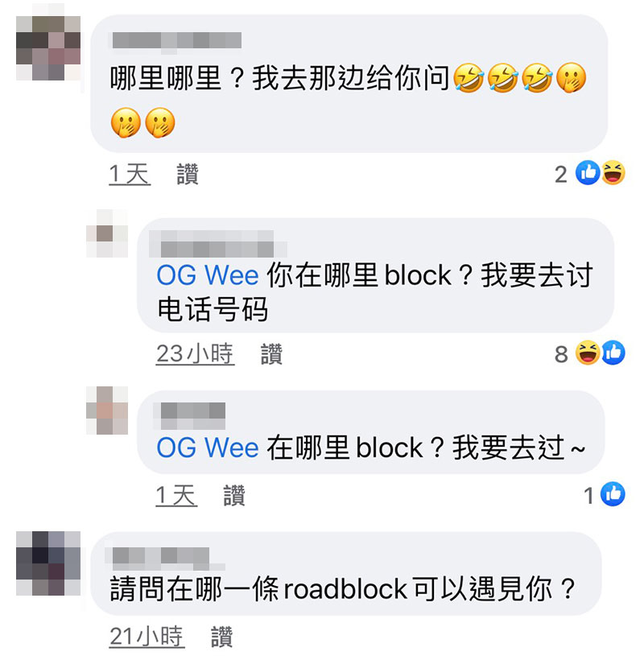
Task: Open profile picture of the roadblock commenter
Action: coord(48,563)
